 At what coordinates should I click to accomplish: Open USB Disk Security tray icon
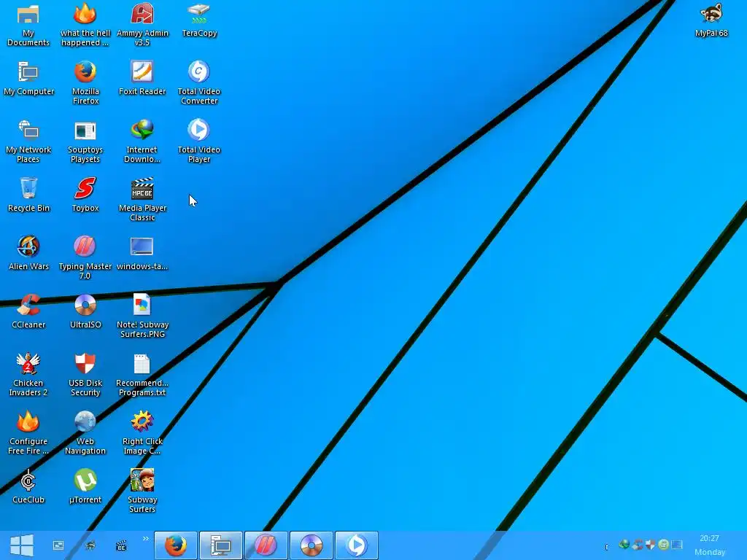(x=650, y=544)
